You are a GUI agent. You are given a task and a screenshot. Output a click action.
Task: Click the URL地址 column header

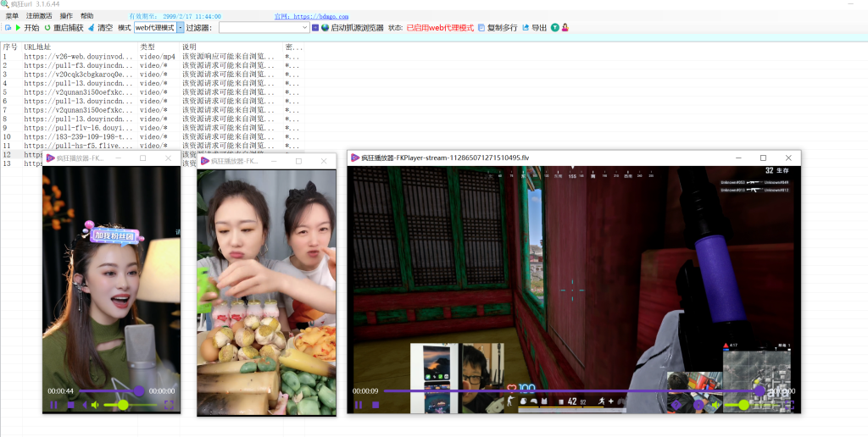tap(37, 47)
